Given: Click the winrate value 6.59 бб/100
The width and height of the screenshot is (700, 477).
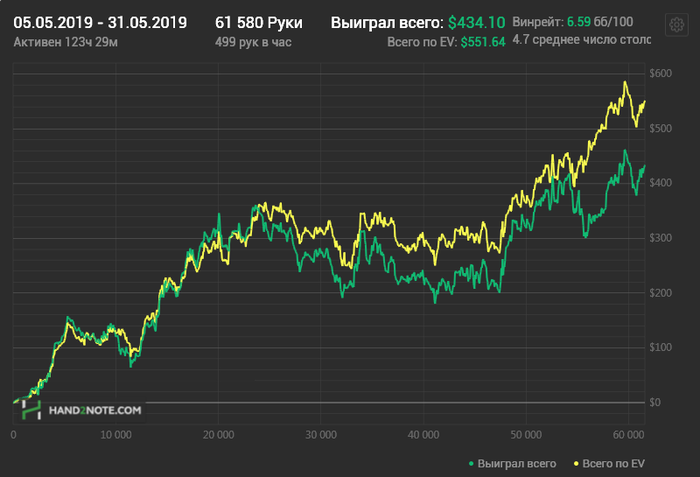Looking at the screenshot, I should 600,21.
